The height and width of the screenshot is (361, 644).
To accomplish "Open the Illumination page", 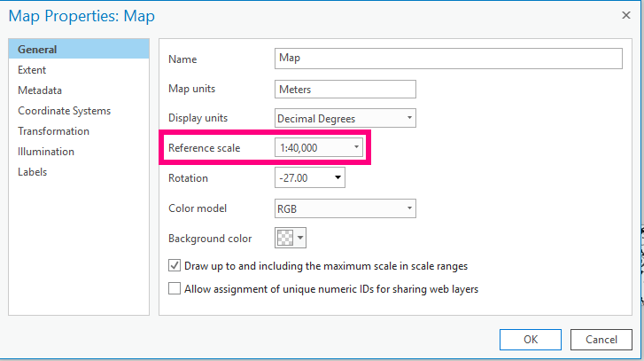I will pyautogui.click(x=46, y=152).
